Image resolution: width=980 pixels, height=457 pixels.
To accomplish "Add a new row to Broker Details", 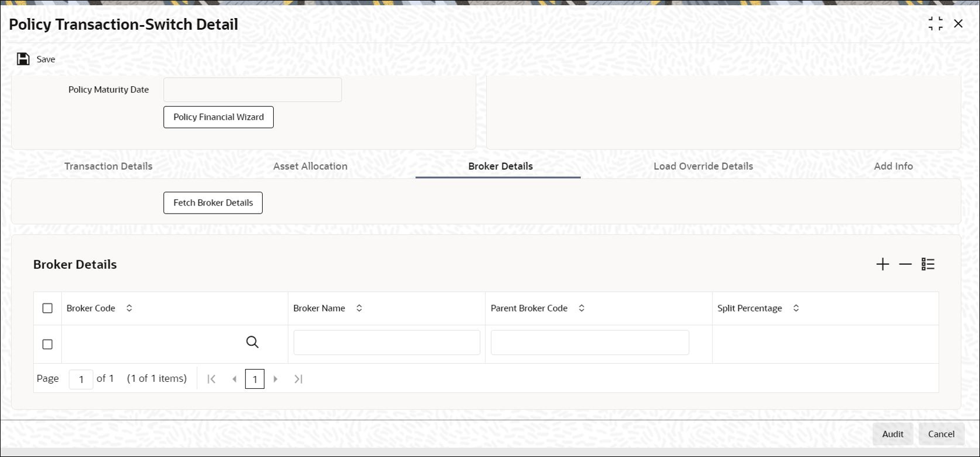I will [883, 264].
